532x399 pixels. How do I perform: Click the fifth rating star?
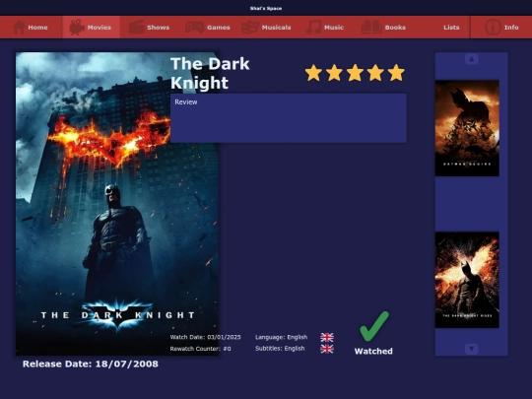[396, 73]
